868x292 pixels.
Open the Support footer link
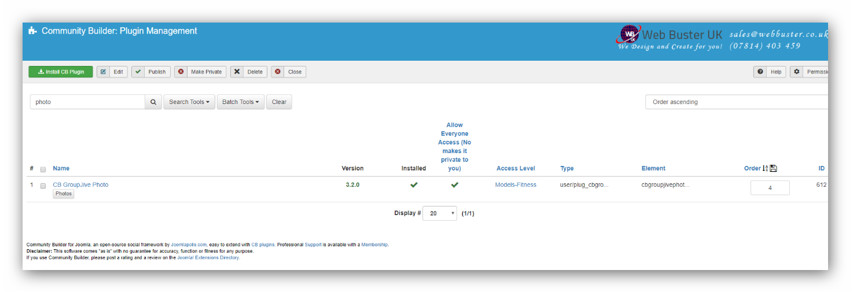pyautogui.click(x=313, y=245)
